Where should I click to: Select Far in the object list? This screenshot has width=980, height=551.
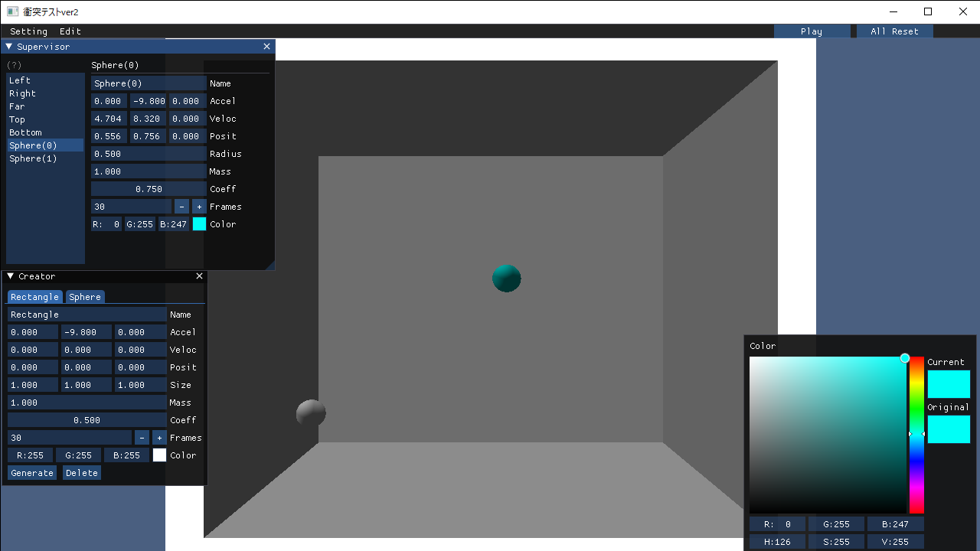(45, 106)
